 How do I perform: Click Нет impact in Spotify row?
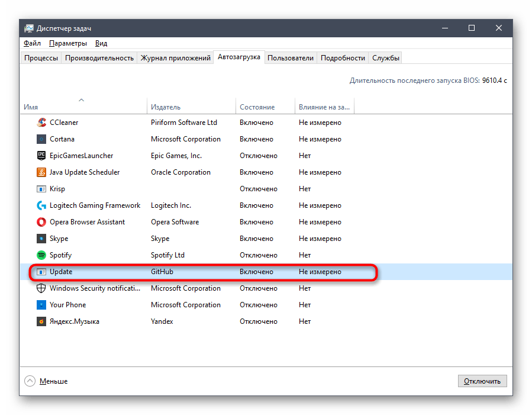(305, 255)
